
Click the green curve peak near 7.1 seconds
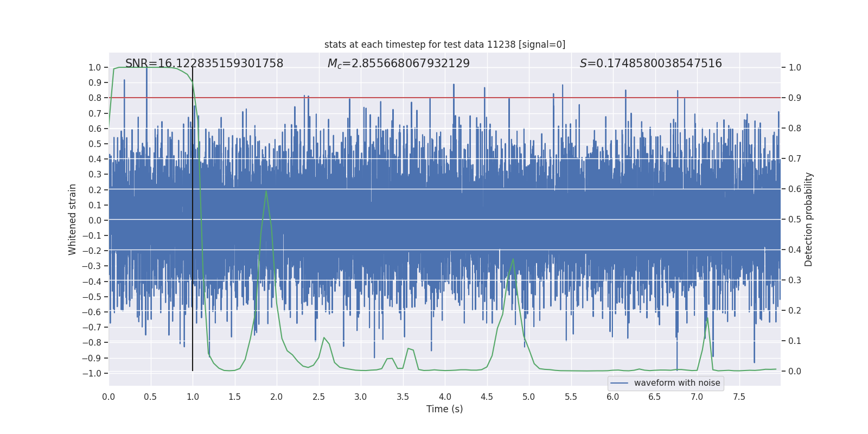pos(707,318)
